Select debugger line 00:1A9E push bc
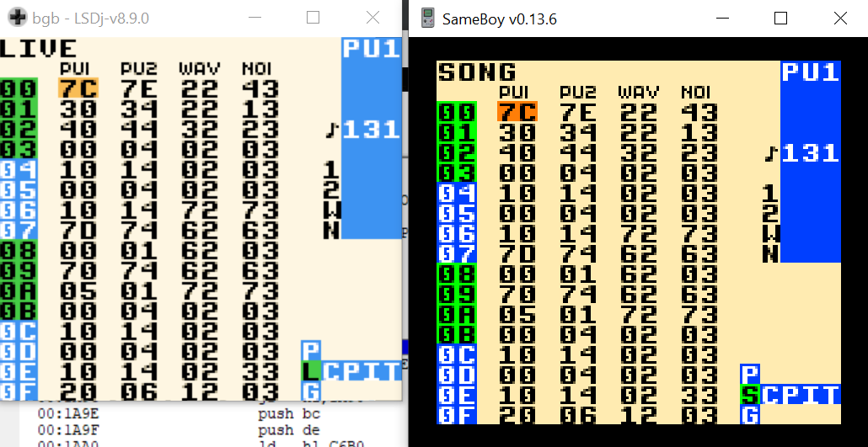This screenshot has height=447, width=868. coord(177,414)
